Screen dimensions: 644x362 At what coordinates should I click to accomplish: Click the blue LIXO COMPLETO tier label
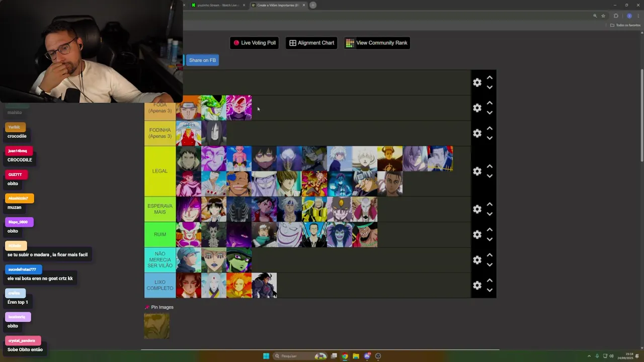pos(160,286)
